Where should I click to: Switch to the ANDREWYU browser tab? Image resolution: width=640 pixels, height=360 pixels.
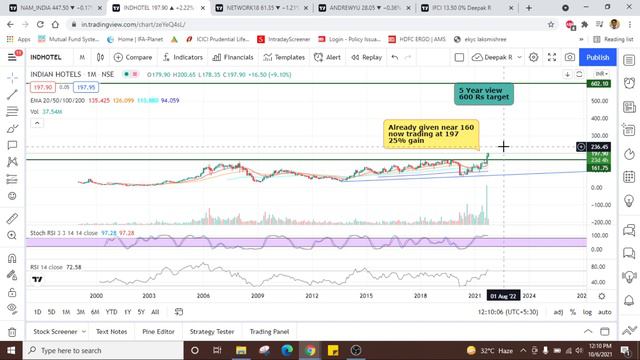pyautogui.click(x=366, y=8)
